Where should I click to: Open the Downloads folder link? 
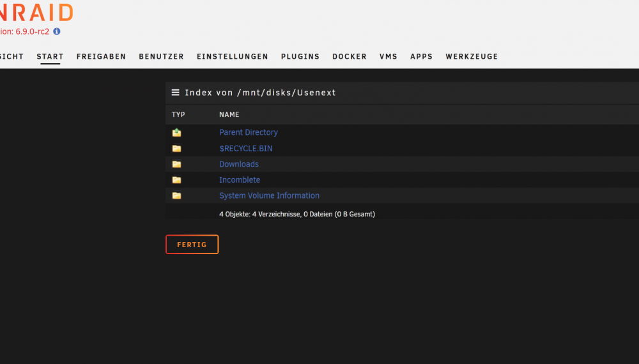239,164
